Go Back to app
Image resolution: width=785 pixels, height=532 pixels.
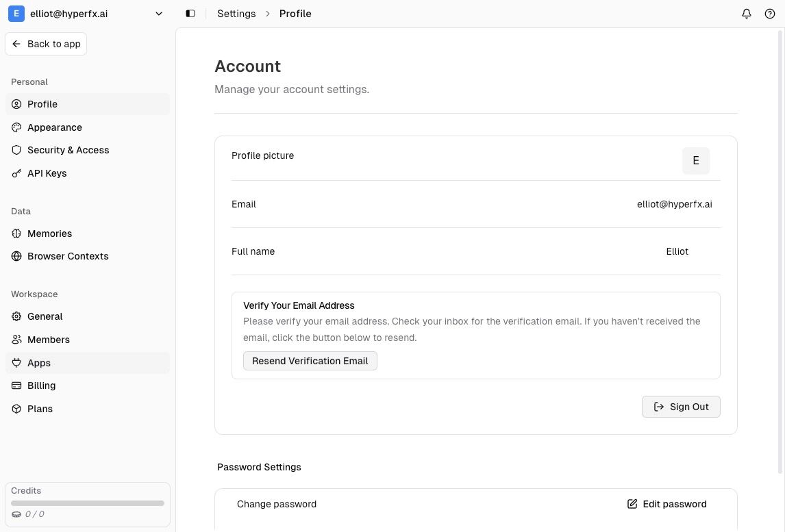[46, 44]
